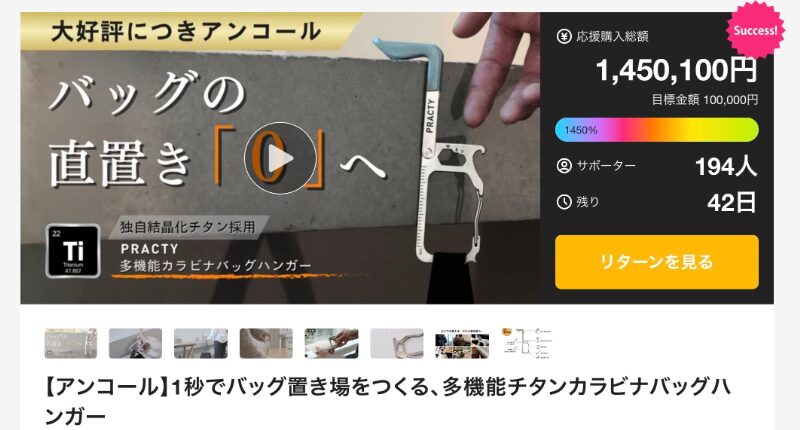Click the Ti titanium element icon
This screenshot has height=430, width=800.
[x=73, y=251]
